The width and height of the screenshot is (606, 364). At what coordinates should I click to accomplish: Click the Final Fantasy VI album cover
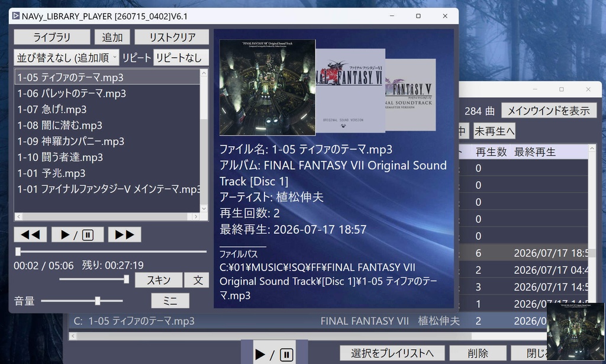click(350, 91)
